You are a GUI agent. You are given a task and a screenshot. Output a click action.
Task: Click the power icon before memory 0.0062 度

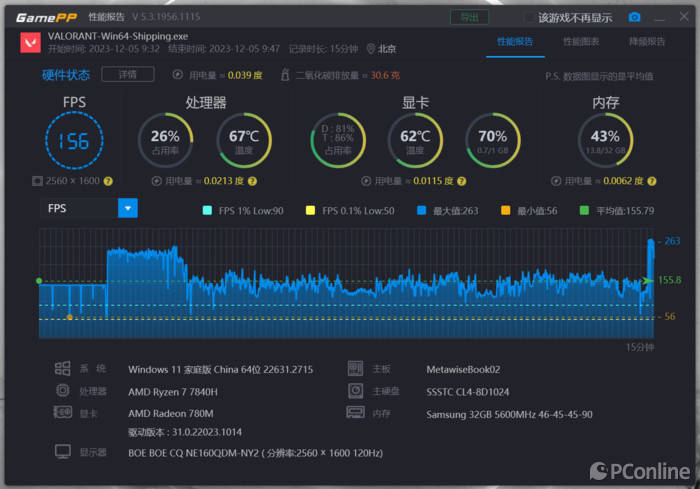pyautogui.click(x=556, y=181)
